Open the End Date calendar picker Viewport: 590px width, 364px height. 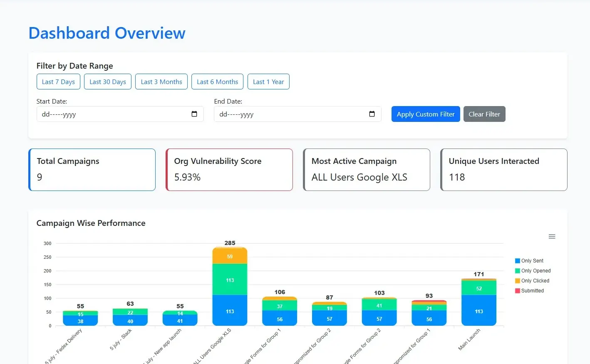pyautogui.click(x=372, y=114)
